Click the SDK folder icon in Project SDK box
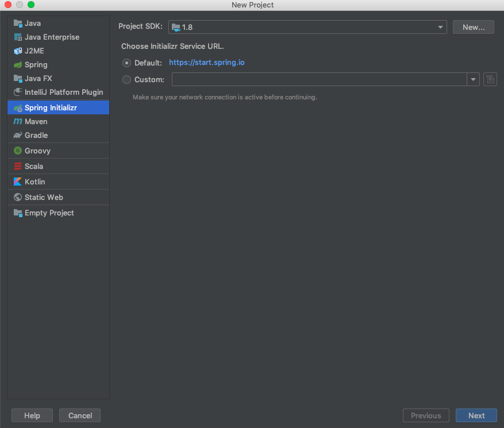The width and height of the screenshot is (504, 428). point(176,28)
